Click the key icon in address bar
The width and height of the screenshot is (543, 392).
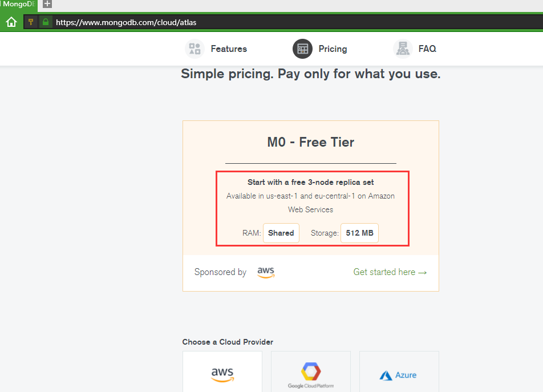(31, 22)
